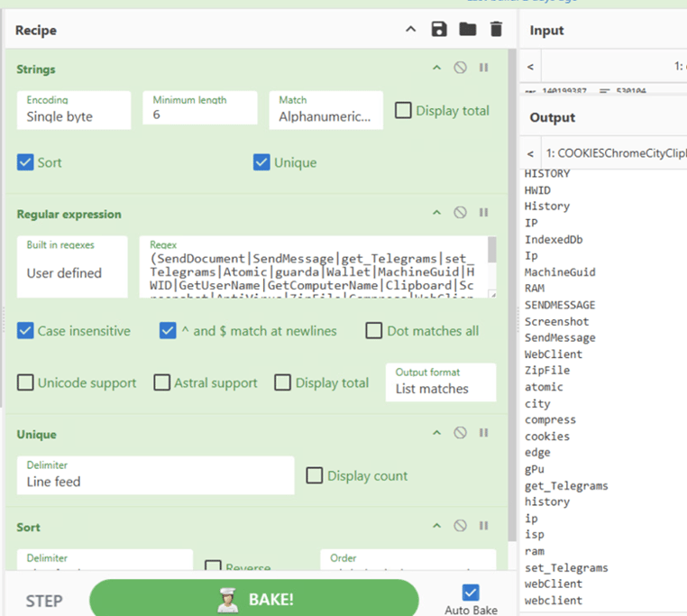Viewport: 687px width, 616px height.
Task: Click the STEP button
Action: click(44, 601)
